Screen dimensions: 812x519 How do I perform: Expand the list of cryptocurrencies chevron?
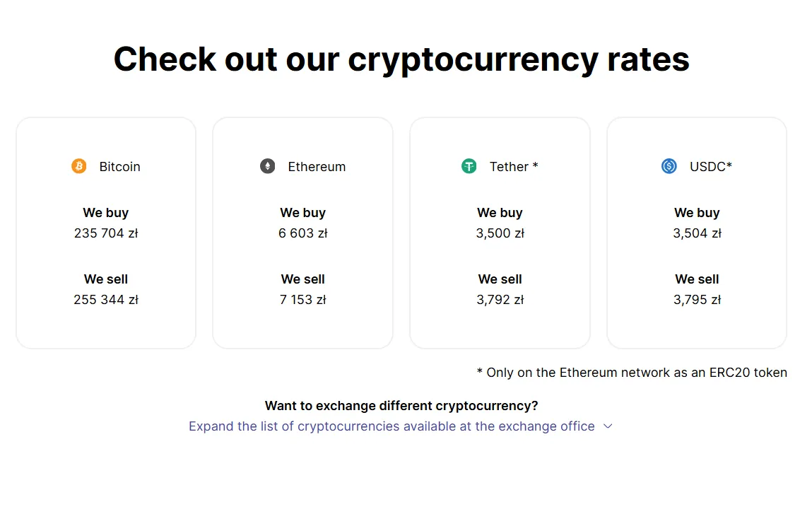pyautogui.click(x=608, y=426)
